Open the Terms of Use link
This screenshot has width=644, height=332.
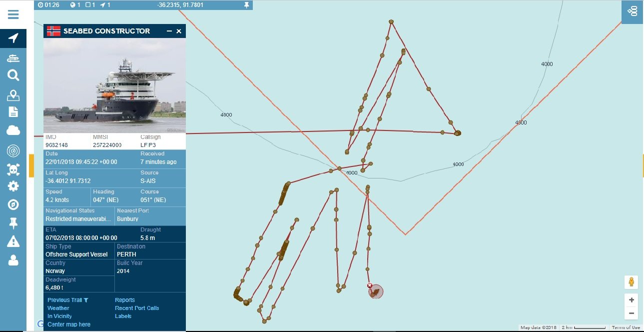point(626,328)
